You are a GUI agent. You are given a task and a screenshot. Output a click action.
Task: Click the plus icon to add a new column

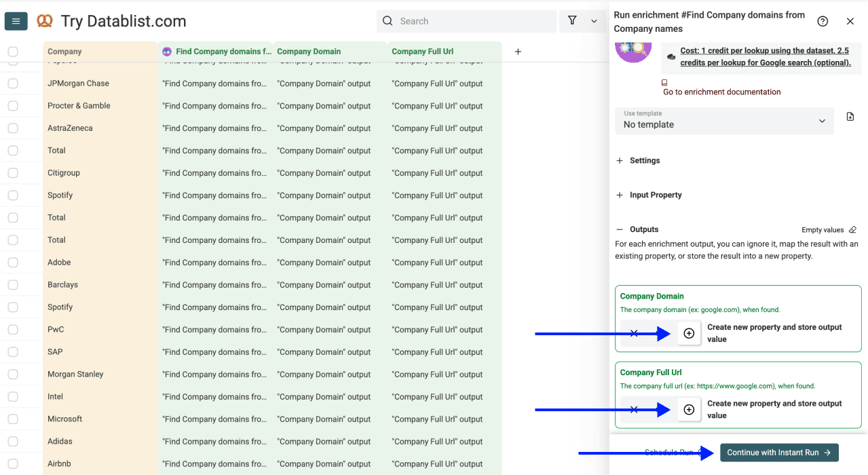coord(518,51)
